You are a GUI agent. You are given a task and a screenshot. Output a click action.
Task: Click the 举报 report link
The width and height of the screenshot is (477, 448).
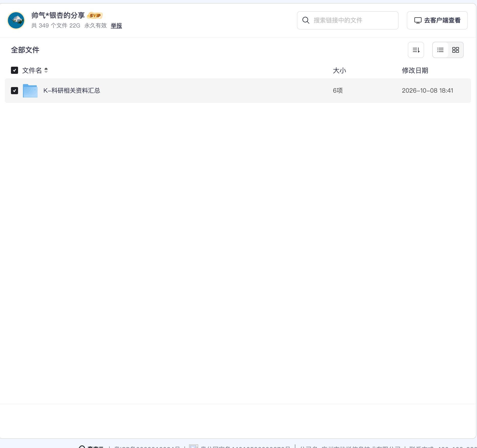click(116, 26)
